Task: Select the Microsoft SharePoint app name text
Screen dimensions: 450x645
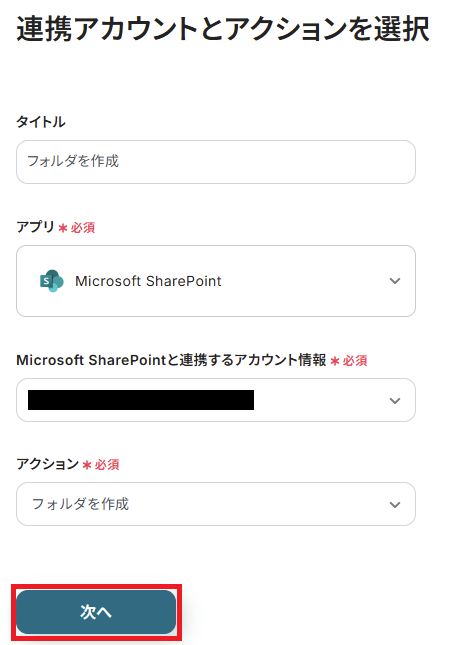Action: (x=148, y=281)
